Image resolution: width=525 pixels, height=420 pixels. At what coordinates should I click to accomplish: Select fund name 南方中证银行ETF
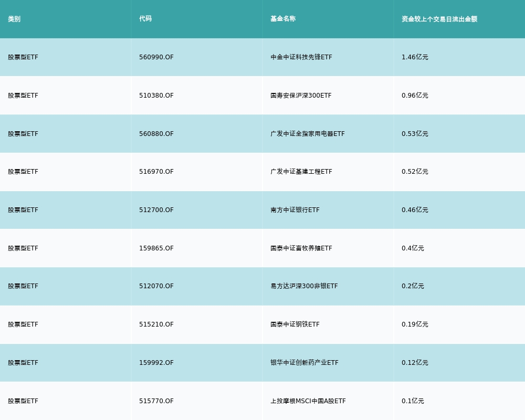[295, 210]
